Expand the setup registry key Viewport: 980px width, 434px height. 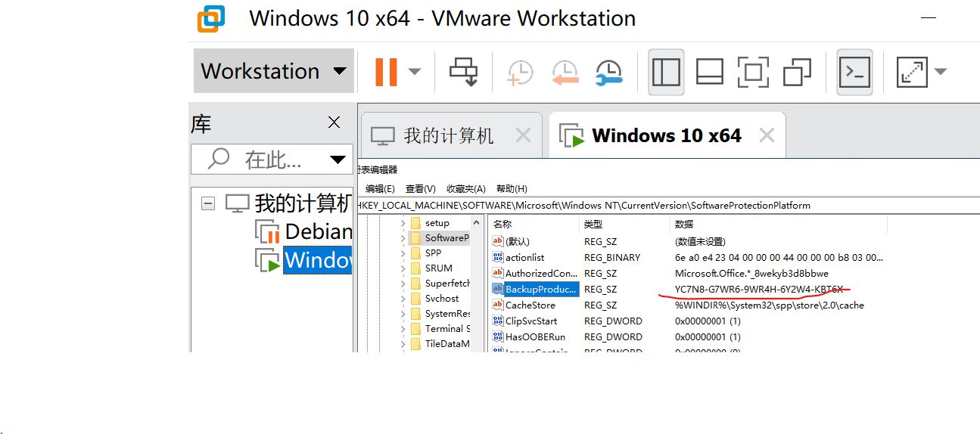click(x=403, y=223)
